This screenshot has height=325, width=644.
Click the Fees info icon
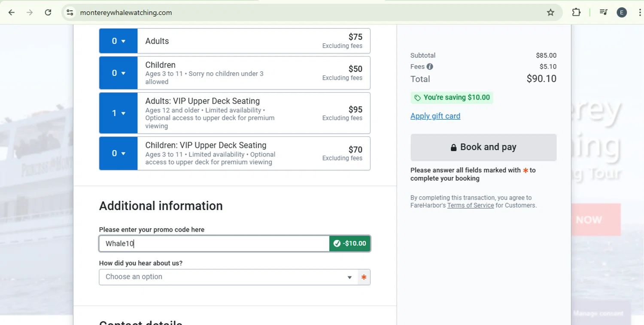430,66
